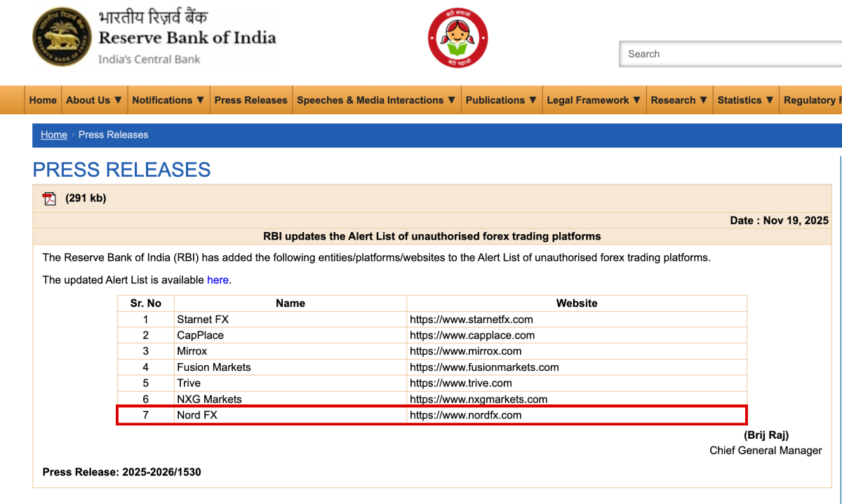
Task: Click the RBI updates the Alert List headline
Action: 432,236
